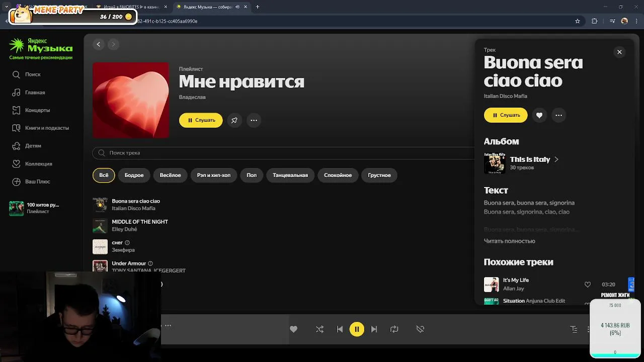
Task: Click info icon next to Under Armour
Action: (150, 263)
